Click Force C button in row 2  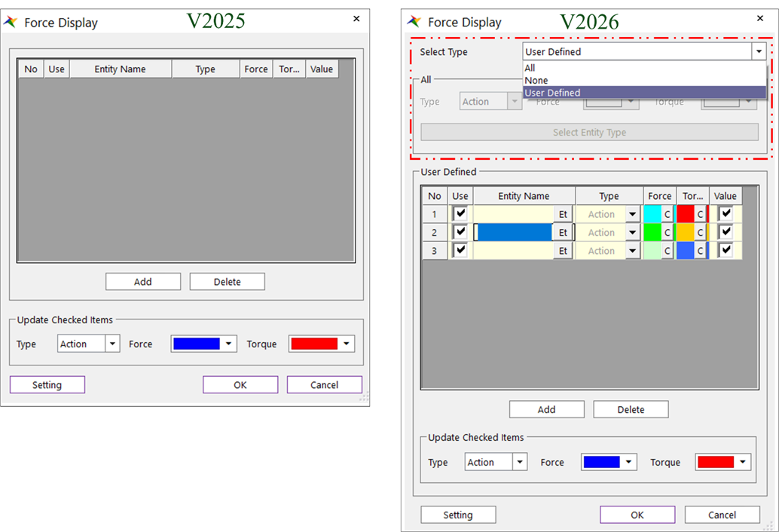[x=667, y=233]
